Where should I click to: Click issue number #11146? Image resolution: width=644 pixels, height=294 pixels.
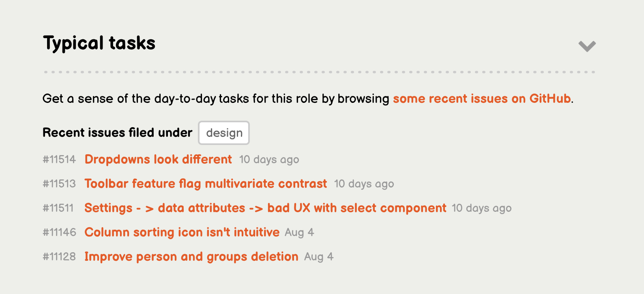[x=59, y=232]
